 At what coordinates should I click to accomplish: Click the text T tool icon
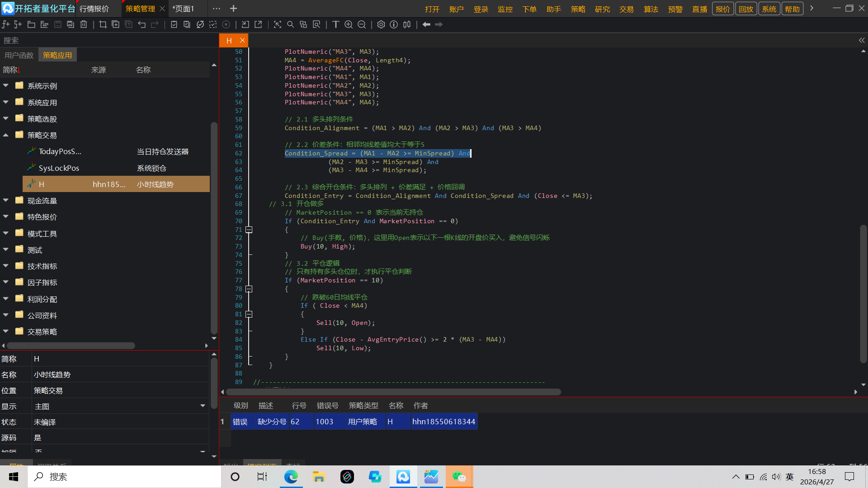coord(335,24)
